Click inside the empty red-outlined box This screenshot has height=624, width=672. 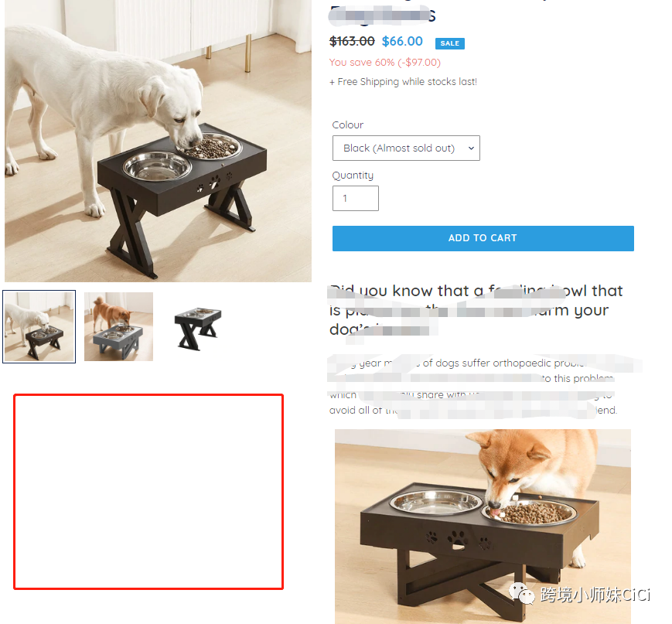pos(148,492)
